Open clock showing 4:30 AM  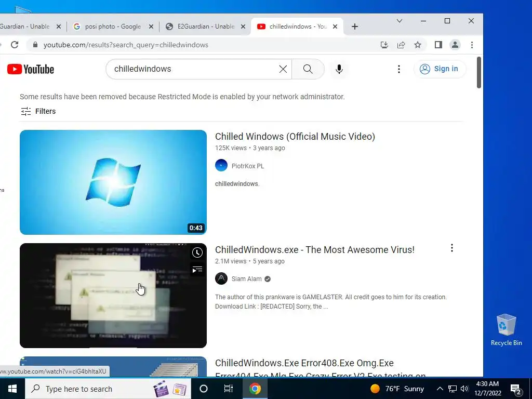(x=487, y=389)
